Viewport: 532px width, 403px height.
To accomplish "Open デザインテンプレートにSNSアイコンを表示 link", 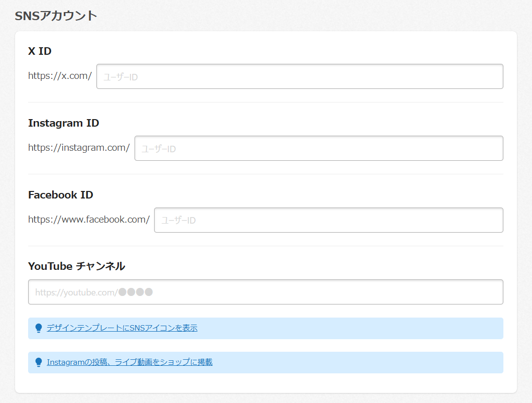I will (x=122, y=328).
